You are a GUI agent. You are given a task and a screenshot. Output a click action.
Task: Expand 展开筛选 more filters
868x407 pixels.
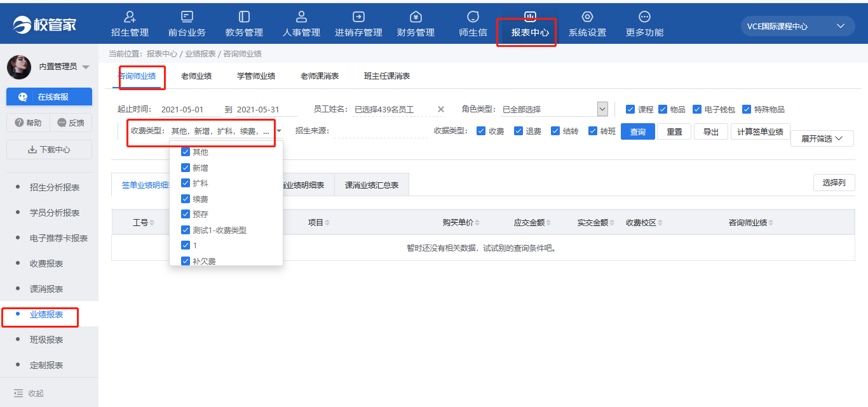point(822,138)
